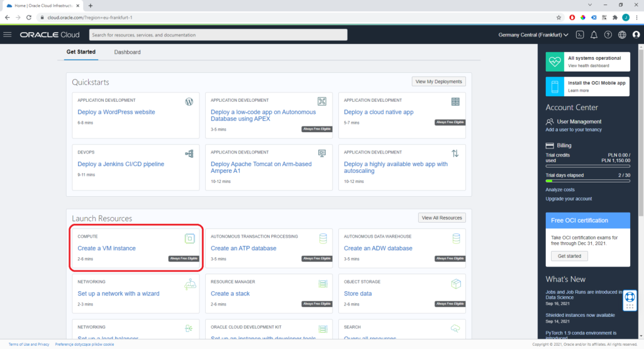Click the resources search input field
The width and height of the screenshot is (644, 349).
(218, 35)
